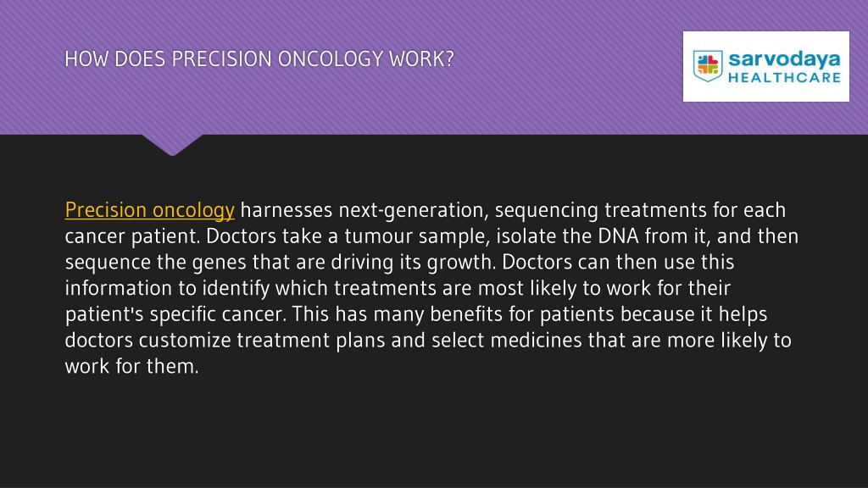This screenshot has height=488, width=868.
Task: Click the empty dark area below the paragraph
Action: 434,431
